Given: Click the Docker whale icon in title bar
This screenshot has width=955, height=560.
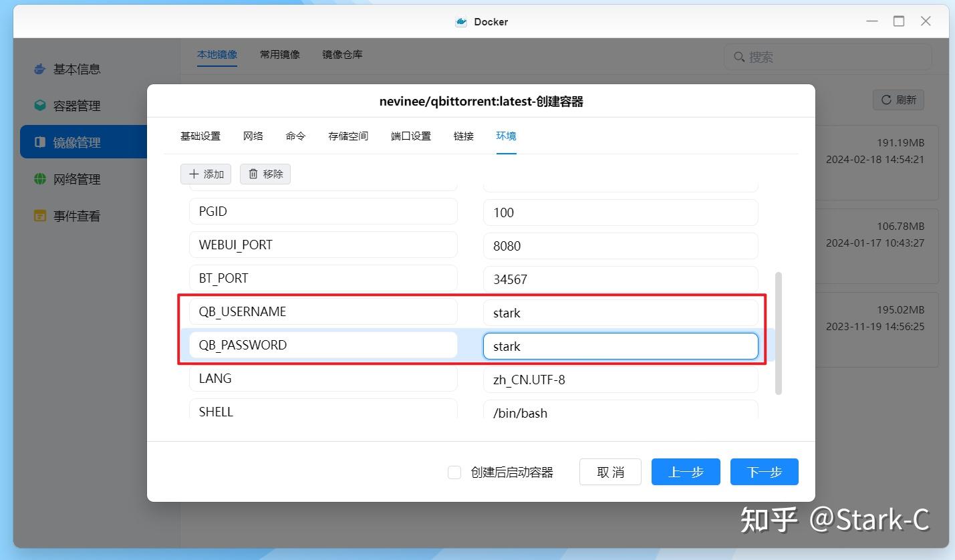Looking at the screenshot, I should [460, 21].
